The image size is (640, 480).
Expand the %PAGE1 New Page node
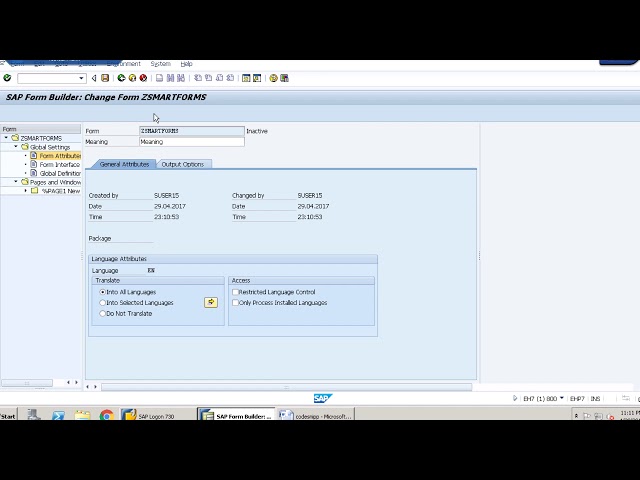(x=26, y=191)
